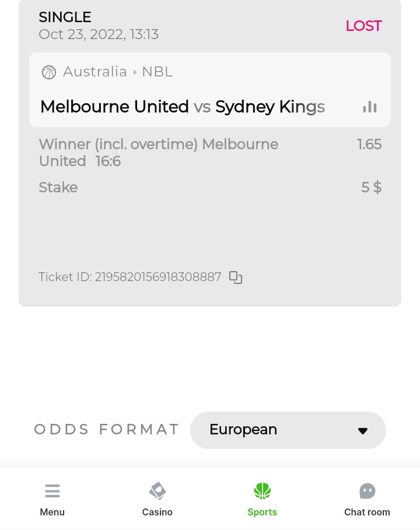Open Melbourne United vs Sydney Kings match

pyautogui.click(x=183, y=107)
